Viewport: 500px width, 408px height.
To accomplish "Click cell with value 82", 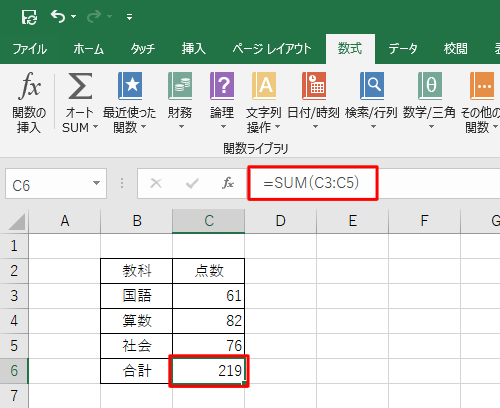I will coord(209,321).
